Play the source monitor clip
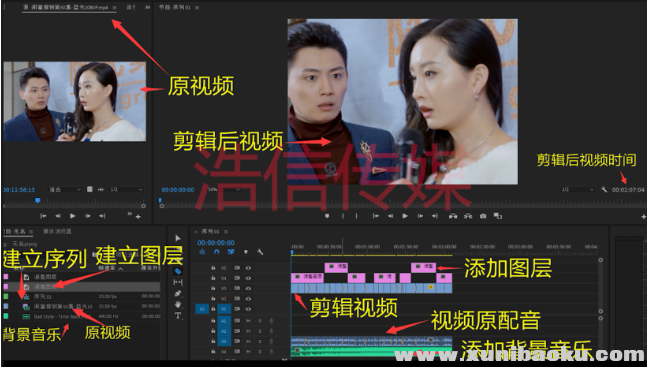Viewport: 647px width, 367px height. (x=73, y=216)
